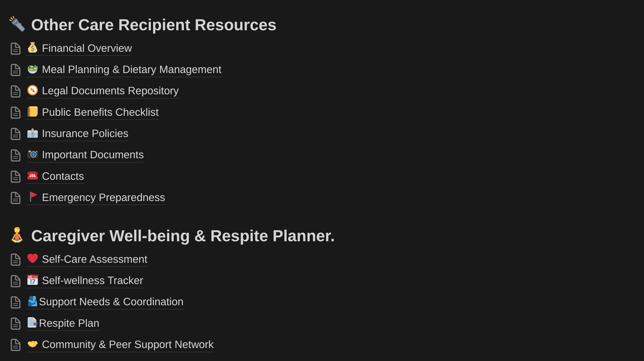Open the Respite Plan page
644x361 pixels.
69,323
